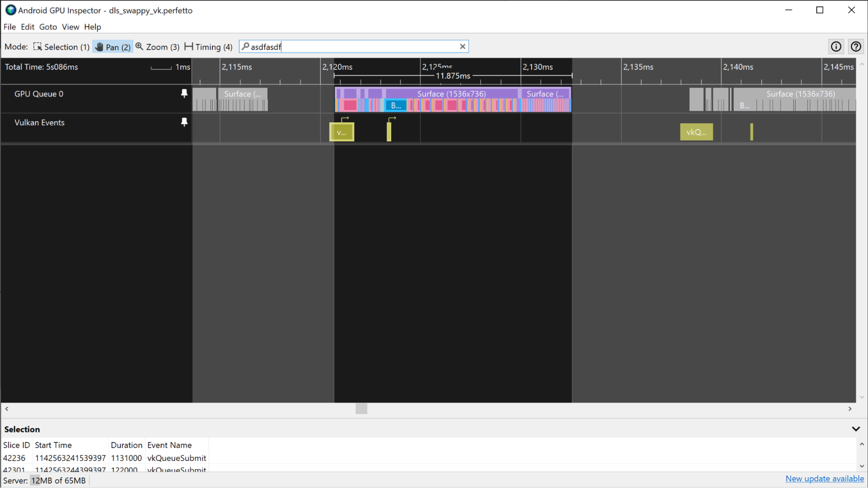Clear the search input field

[462, 46]
